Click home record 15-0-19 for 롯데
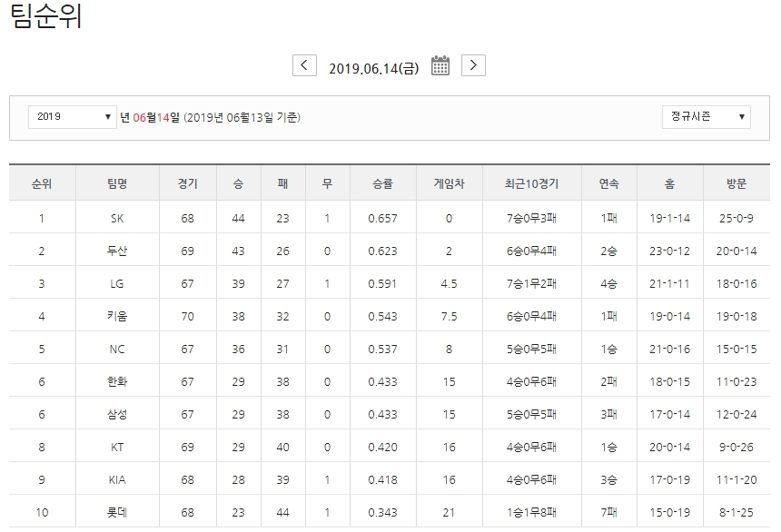 (x=669, y=513)
